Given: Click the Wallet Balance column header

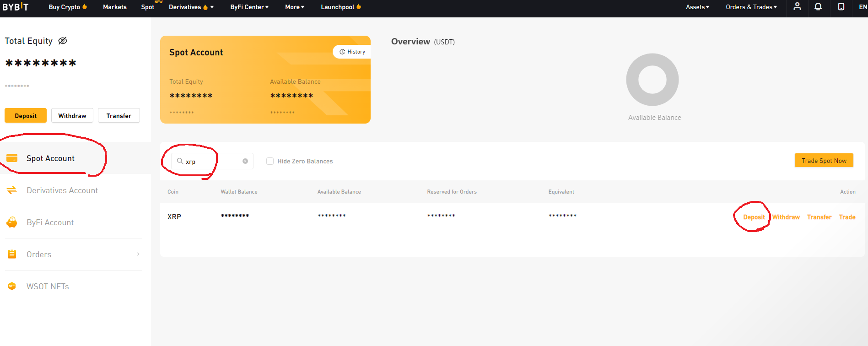Looking at the screenshot, I should (x=239, y=192).
